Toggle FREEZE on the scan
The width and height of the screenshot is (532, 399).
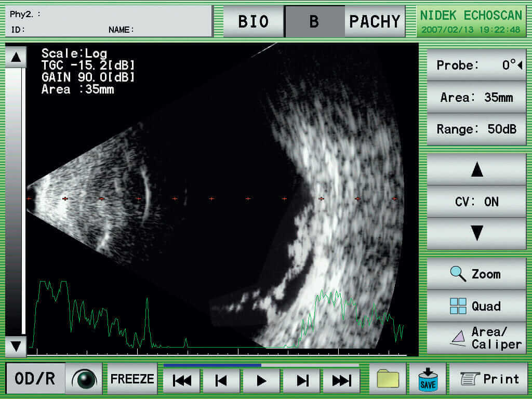click(132, 379)
